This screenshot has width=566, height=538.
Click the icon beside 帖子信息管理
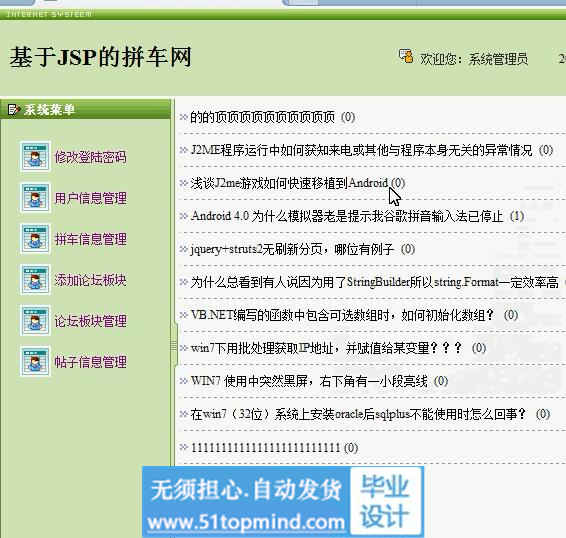tap(35, 361)
